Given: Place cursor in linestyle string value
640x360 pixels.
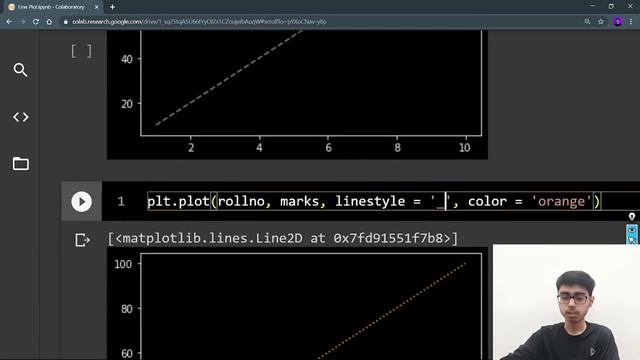Looking at the screenshot, I should pyautogui.click(x=440, y=202).
